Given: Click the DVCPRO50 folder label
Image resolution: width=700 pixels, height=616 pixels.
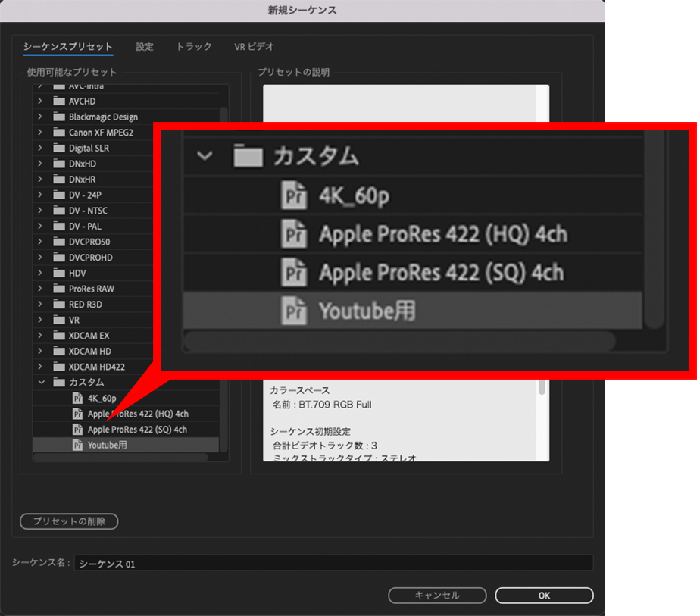Looking at the screenshot, I should [89, 242].
